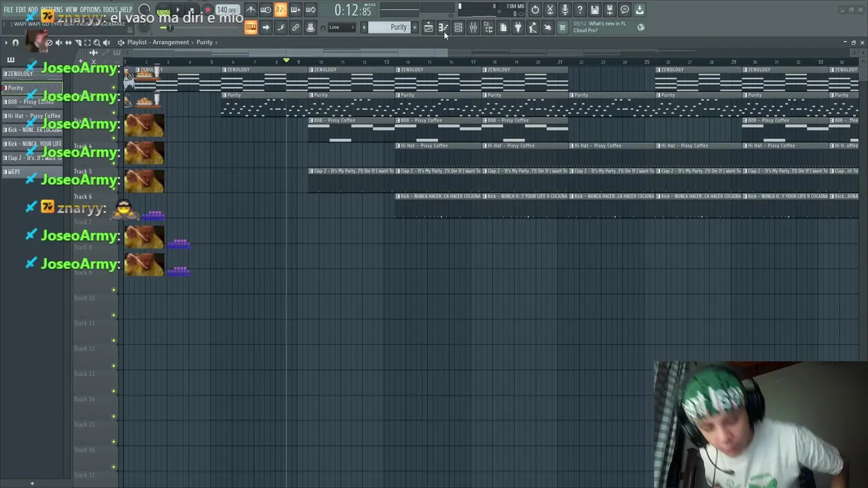Open the Line snap dropdown
The width and height of the screenshot is (868, 488).
[342, 27]
